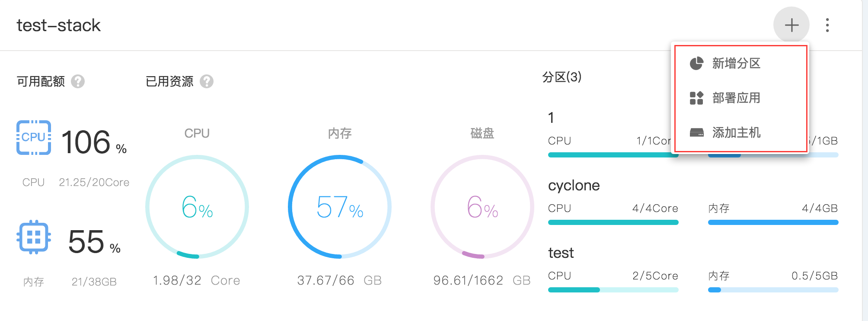Choose 部署应用 menu entry
The height and width of the screenshot is (321, 868).
tap(736, 98)
